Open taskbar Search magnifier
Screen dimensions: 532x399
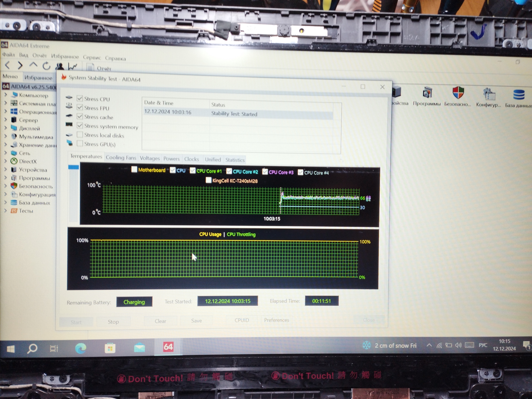(x=32, y=348)
